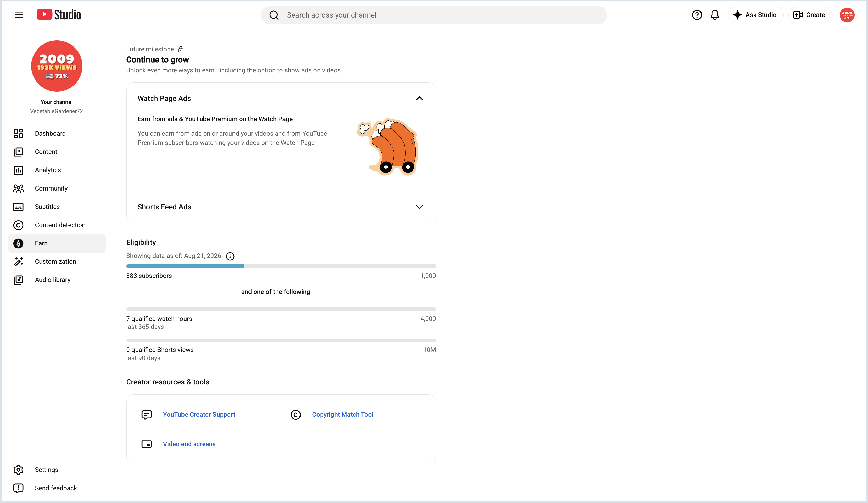
Task: Click the Customization magic wand icon
Action: pos(18,261)
